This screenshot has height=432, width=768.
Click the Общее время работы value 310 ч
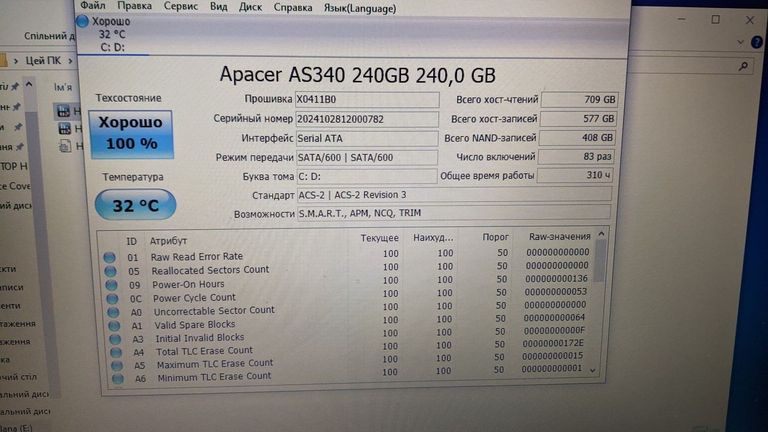[x=575, y=175]
